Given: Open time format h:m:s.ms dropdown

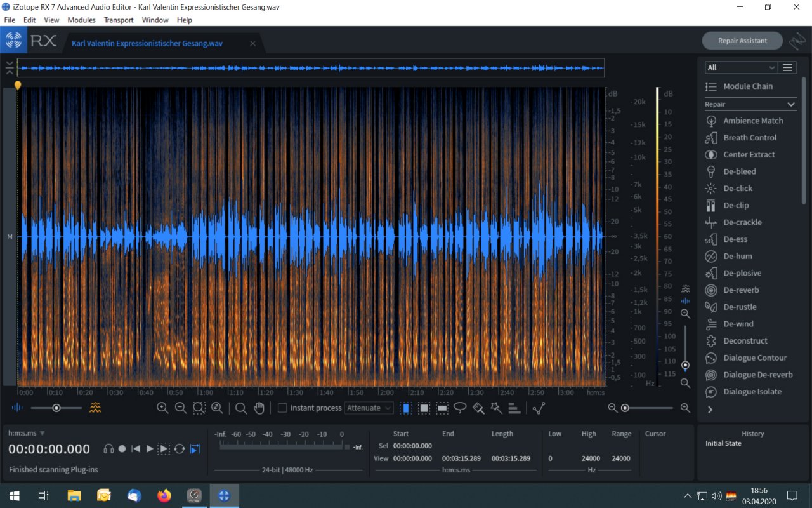Looking at the screenshot, I should 27,433.
